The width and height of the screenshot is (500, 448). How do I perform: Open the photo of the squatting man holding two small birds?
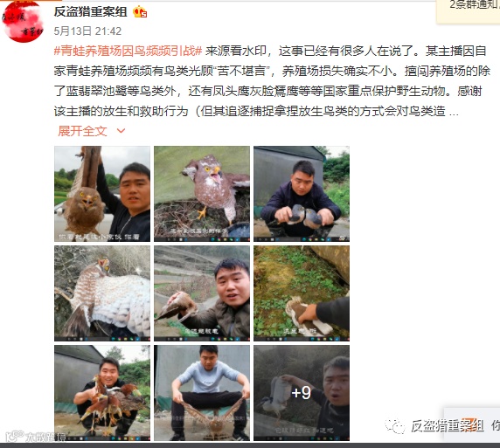point(302,194)
